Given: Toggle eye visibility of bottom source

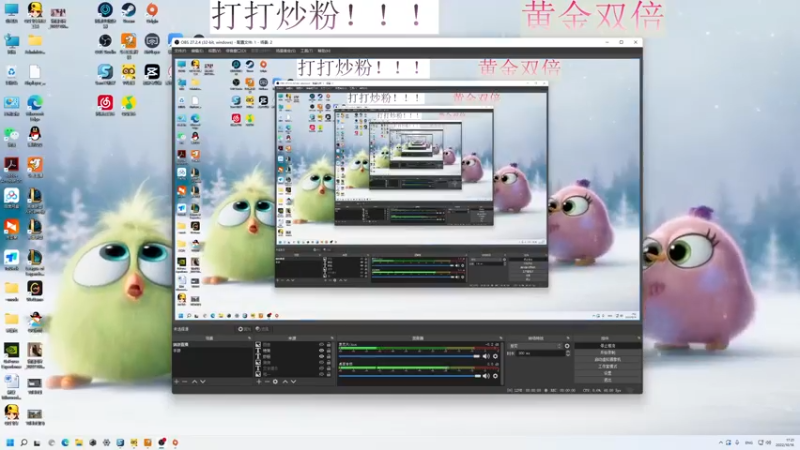Looking at the screenshot, I should coord(321,374).
